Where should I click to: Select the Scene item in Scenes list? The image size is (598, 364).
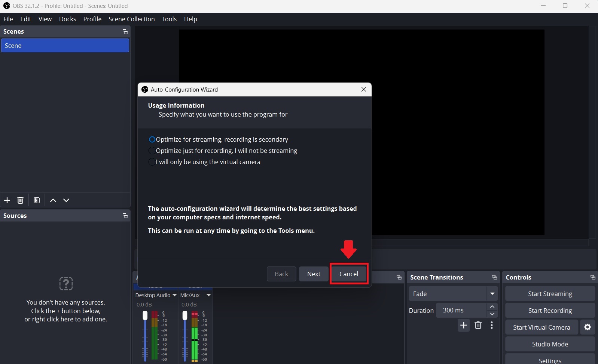[x=65, y=46]
